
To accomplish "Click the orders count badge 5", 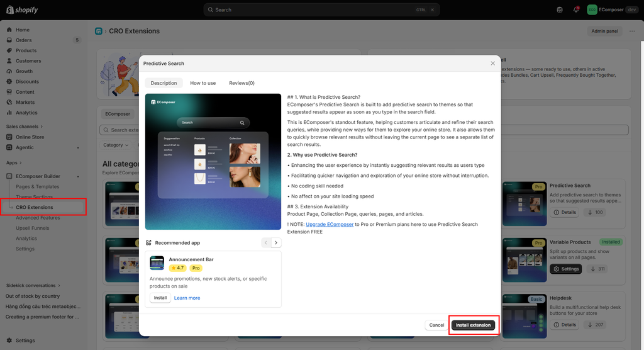I will (77, 40).
